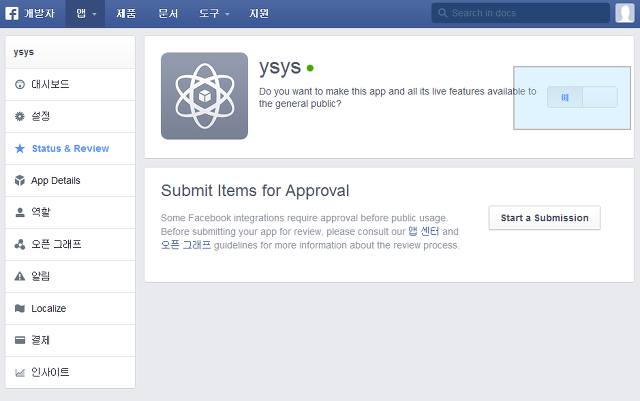
Task: Follow the 오픈 그래프 guidelines link
Action: [x=186, y=245]
